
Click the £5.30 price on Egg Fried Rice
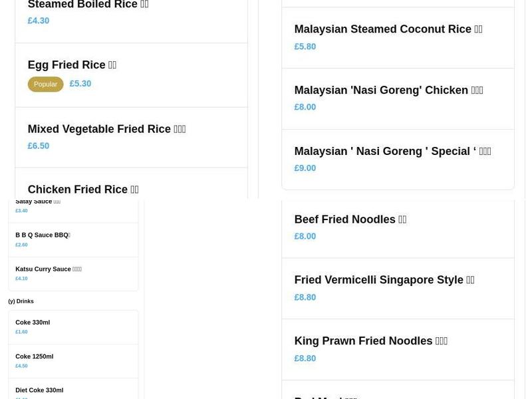80,84
